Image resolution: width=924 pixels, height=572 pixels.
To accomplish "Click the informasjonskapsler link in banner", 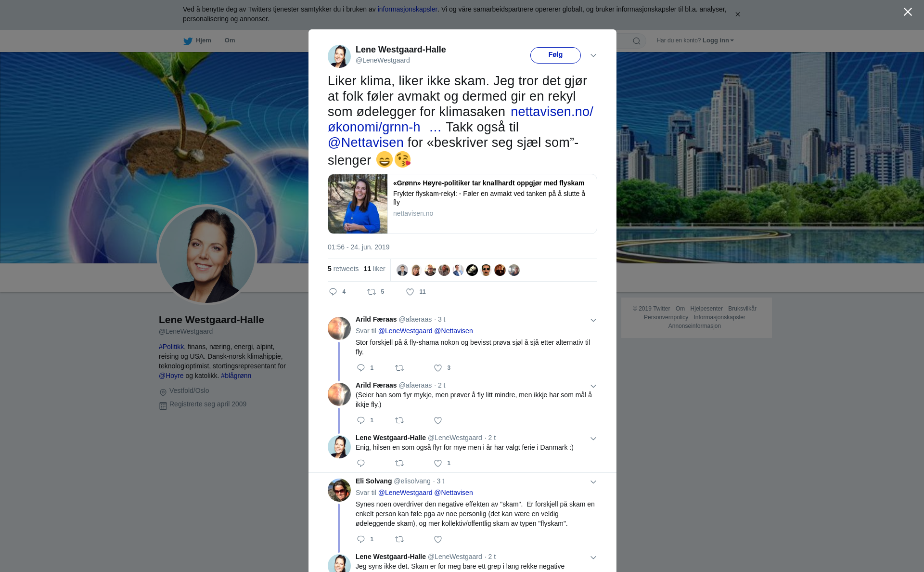I will click(407, 9).
